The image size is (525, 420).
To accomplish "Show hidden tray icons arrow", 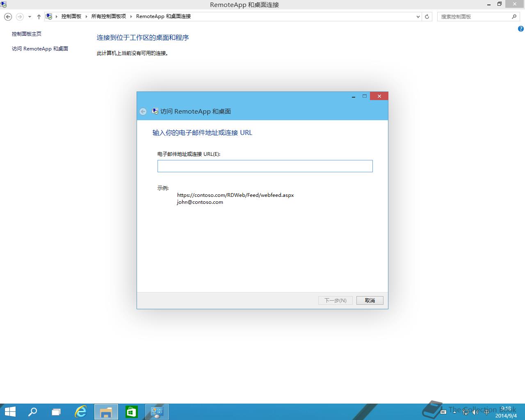I will pos(454,412).
